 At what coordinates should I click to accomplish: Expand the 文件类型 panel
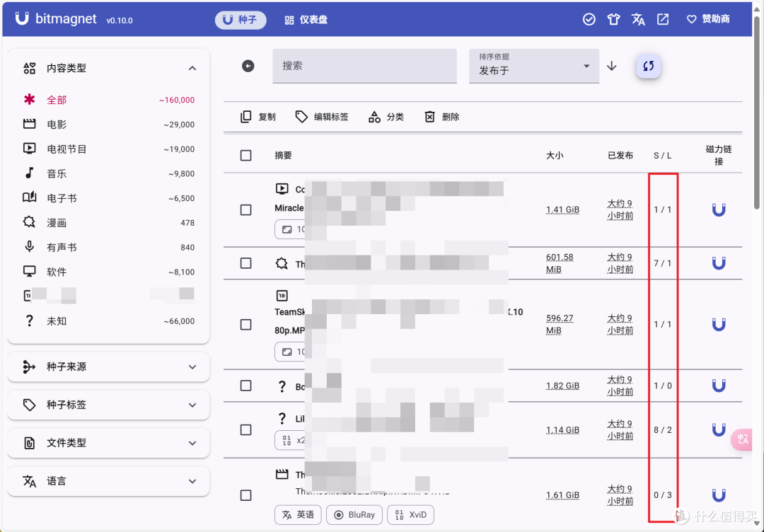click(x=109, y=443)
